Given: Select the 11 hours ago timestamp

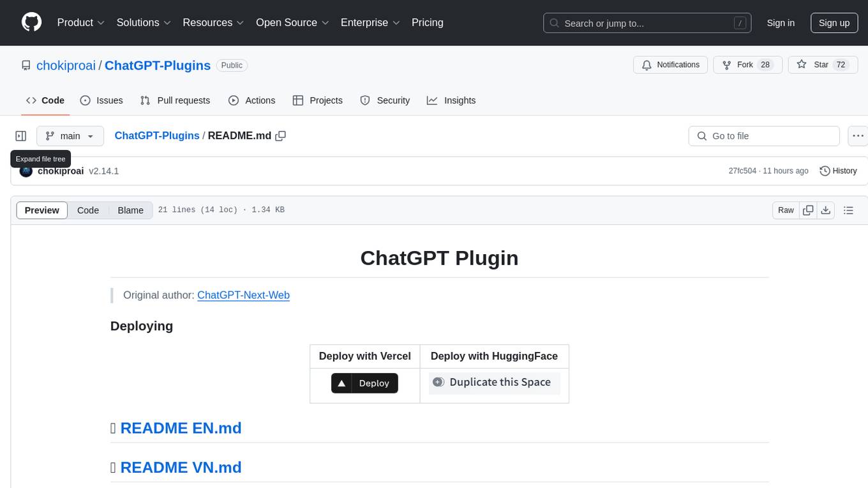Looking at the screenshot, I should click(785, 171).
